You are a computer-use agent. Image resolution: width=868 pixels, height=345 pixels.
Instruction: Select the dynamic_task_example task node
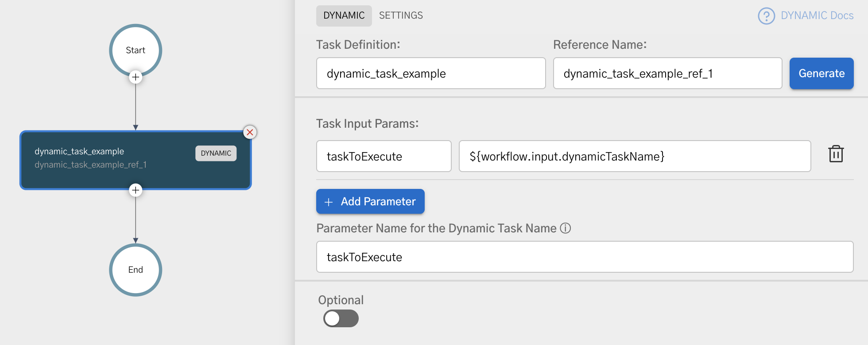pyautogui.click(x=136, y=160)
